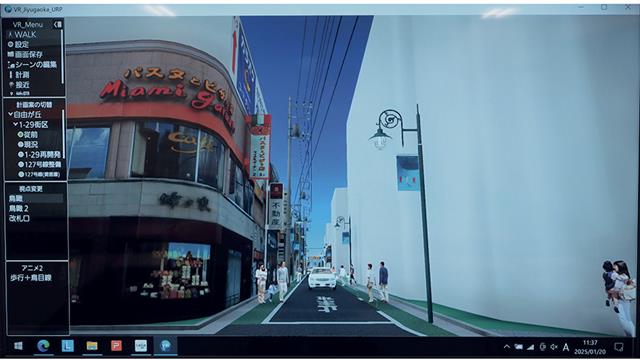Click the VR_Menu tool list scrollbar
Viewport: 640px width, 360px height.
click(x=62, y=57)
